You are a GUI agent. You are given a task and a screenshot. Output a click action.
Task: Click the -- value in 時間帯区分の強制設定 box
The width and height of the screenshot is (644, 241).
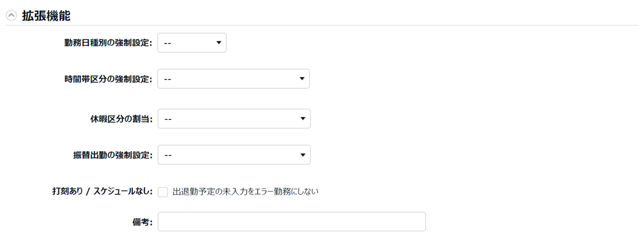click(x=168, y=79)
